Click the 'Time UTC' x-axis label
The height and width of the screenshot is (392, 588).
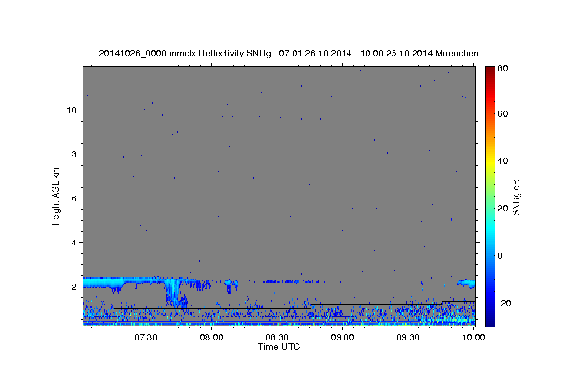point(279,347)
